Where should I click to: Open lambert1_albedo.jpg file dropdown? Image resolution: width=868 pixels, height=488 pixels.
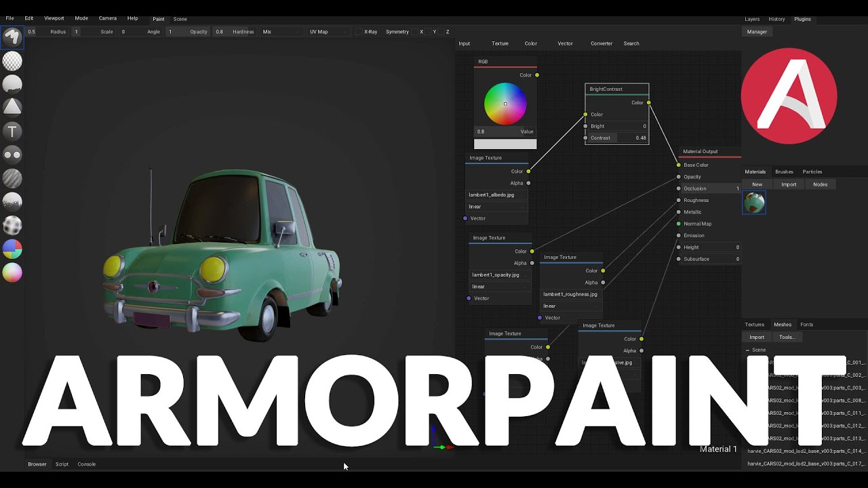point(497,195)
